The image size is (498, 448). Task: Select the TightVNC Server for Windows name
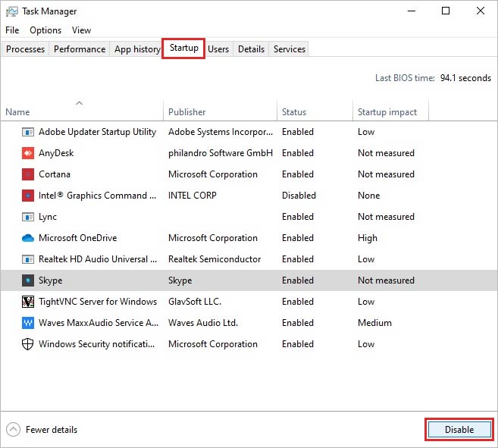(x=98, y=302)
